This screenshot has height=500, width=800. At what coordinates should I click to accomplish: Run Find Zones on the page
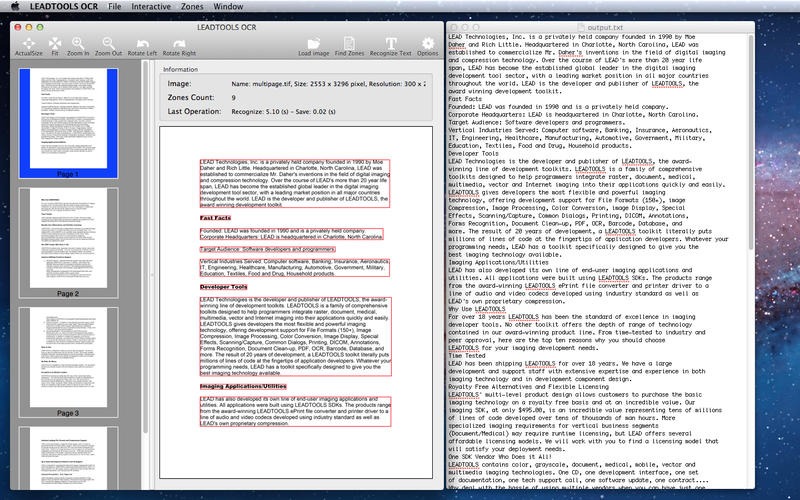pyautogui.click(x=349, y=43)
